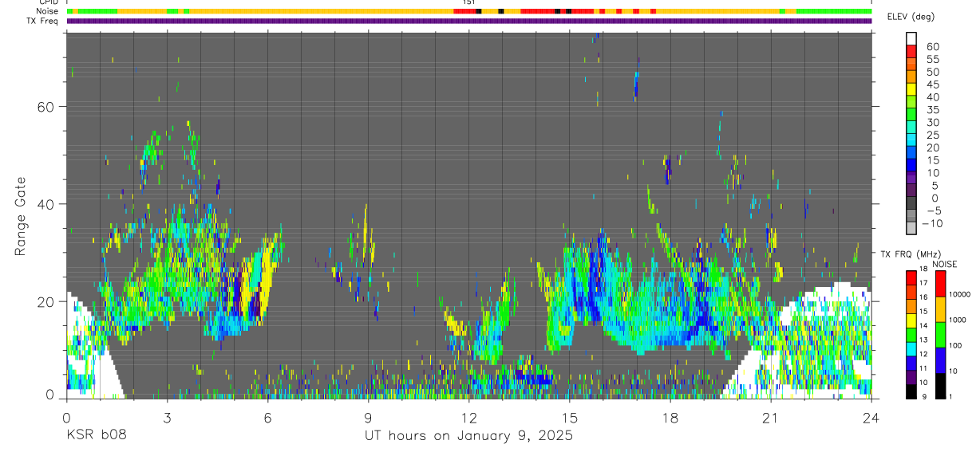Select the 21 tick on the UT hours axis
980x452 pixels.
[770, 417]
